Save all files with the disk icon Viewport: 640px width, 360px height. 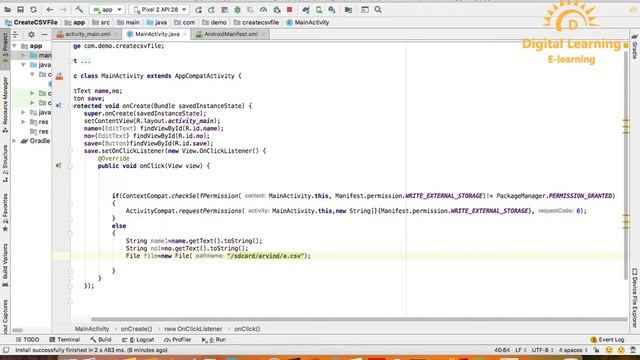click(20, 9)
